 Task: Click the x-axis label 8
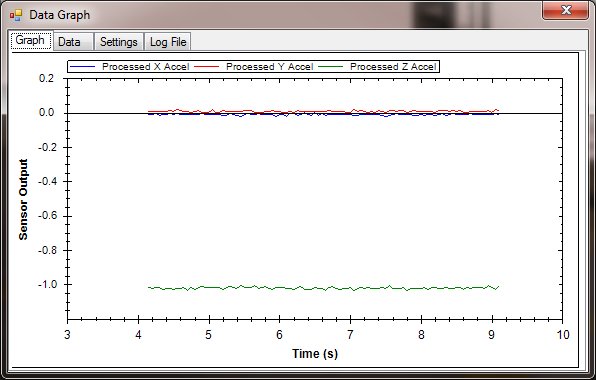(x=421, y=334)
